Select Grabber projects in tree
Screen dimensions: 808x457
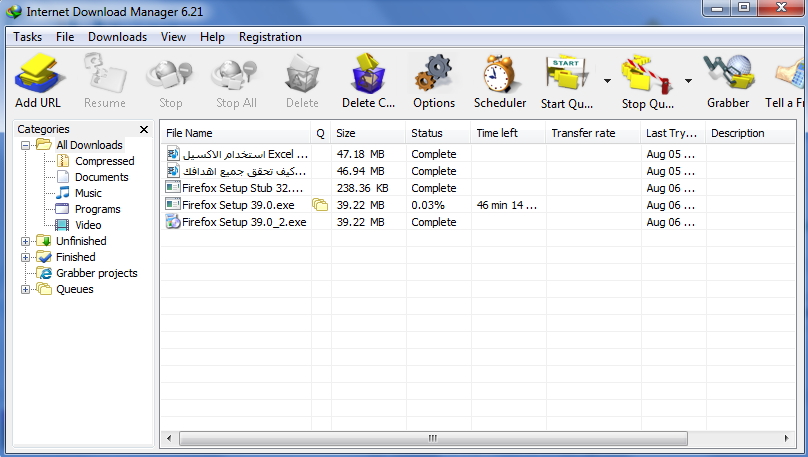click(96, 273)
